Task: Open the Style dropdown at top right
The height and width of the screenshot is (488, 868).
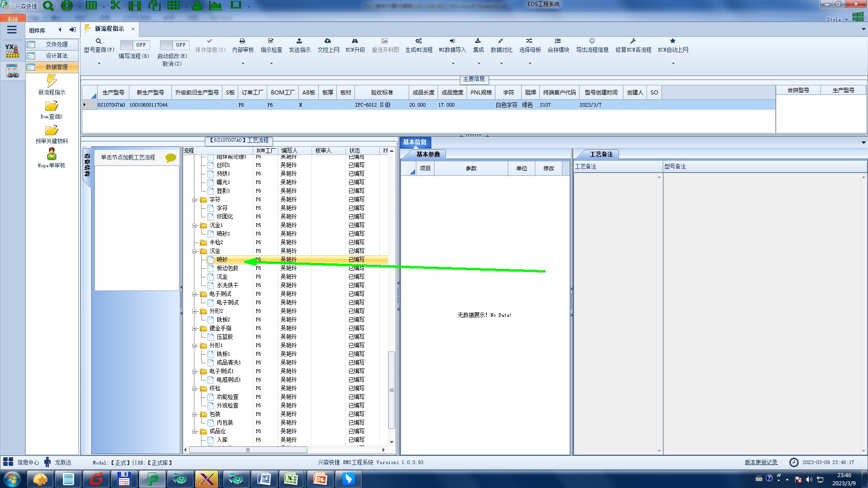Action: click(x=836, y=19)
